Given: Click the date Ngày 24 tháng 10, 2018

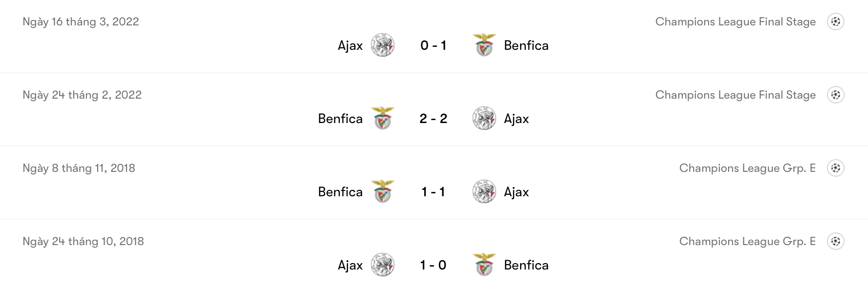Looking at the screenshot, I should tap(83, 241).
